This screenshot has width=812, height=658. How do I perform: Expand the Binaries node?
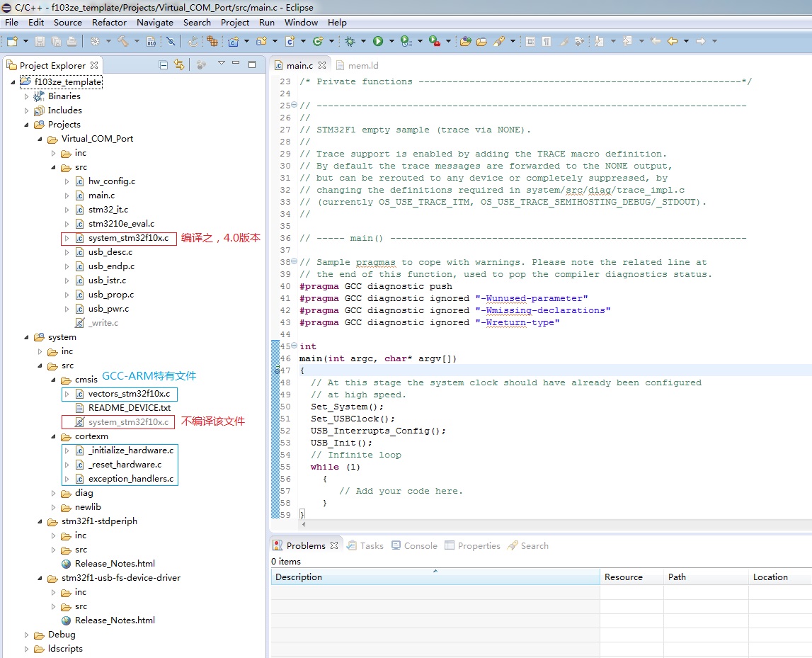point(26,96)
